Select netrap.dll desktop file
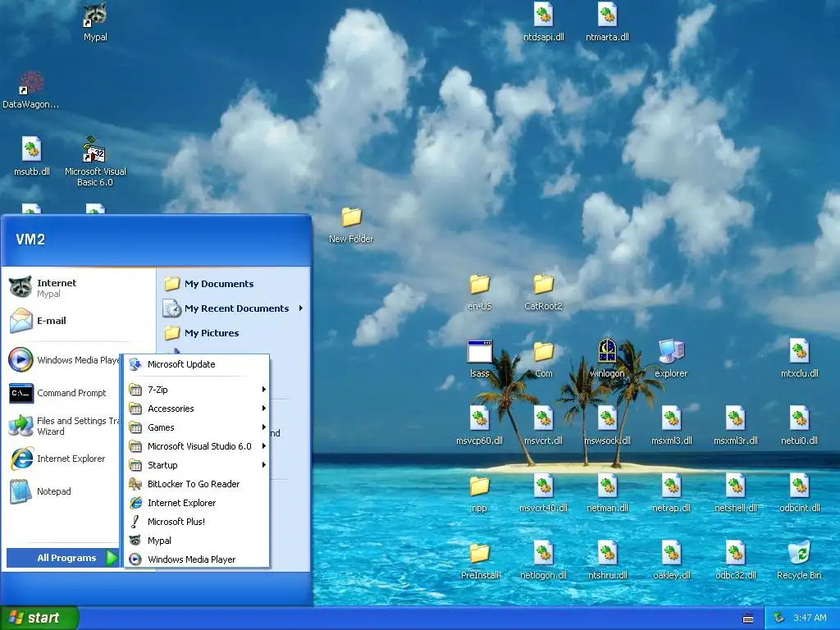 (x=671, y=493)
